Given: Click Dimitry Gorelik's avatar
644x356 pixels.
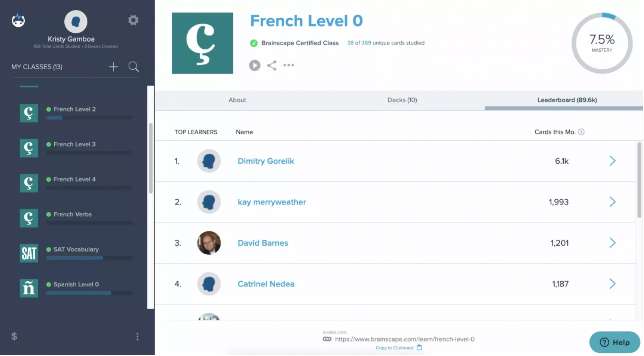Looking at the screenshot, I should (209, 161).
